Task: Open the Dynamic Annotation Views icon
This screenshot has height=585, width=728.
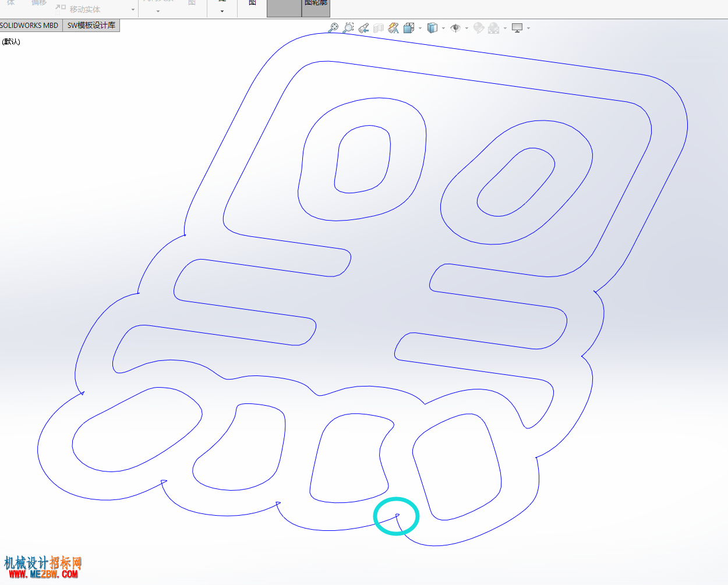Action: click(x=394, y=27)
